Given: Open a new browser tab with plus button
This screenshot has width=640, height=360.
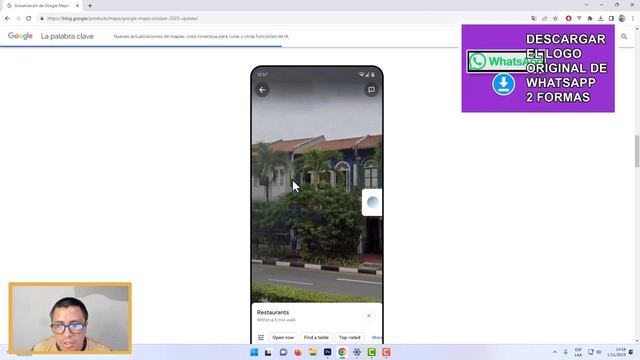Looking at the screenshot, I should [90, 6].
